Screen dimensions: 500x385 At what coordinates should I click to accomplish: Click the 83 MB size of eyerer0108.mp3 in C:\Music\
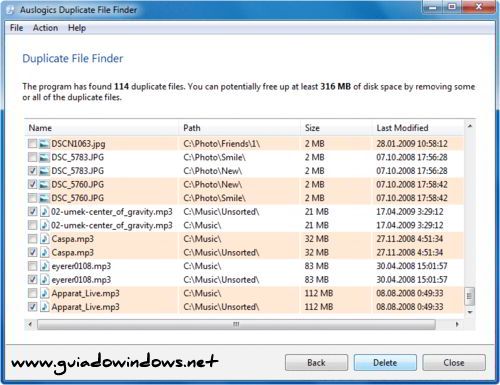[x=316, y=266]
